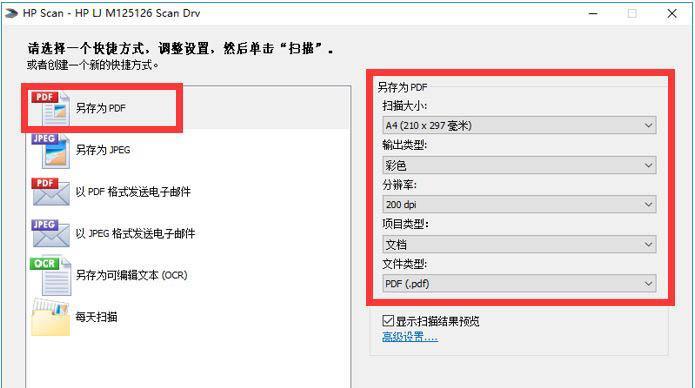Click the PDF envelope email shortcut icon
Screen dimensions: 695x388
click(x=50, y=192)
